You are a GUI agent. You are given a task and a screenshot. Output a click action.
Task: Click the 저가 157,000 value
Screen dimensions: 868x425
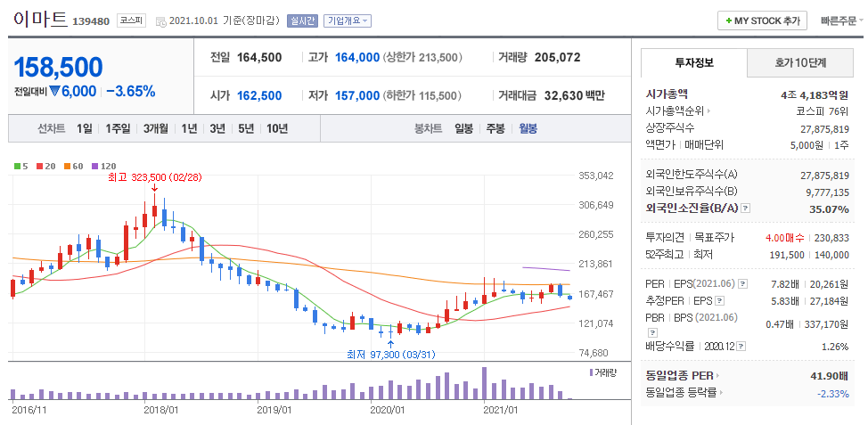point(357,95)
